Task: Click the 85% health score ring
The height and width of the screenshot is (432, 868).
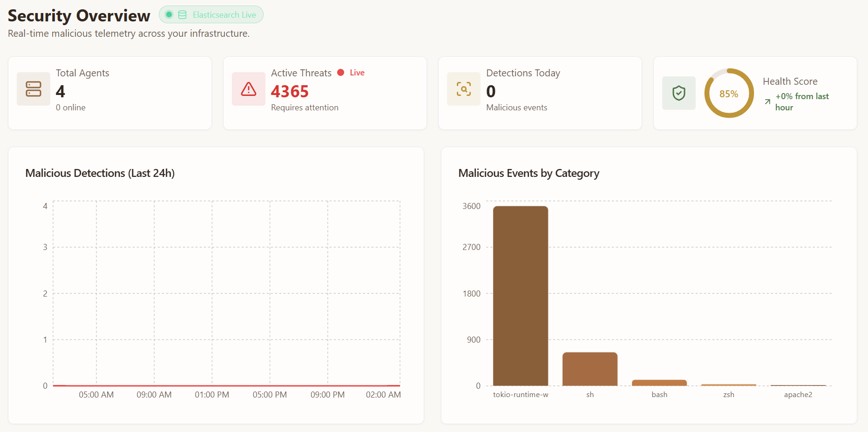Action: [x=729, y=94]
